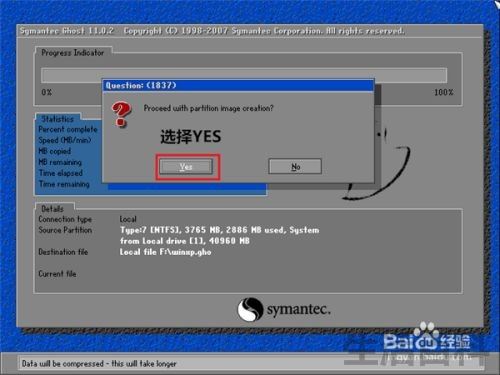This screenshot has height=375, width=500.
Task: Click the 'Connection type' label
Action: pyautogui.click(x=65, y=219)
